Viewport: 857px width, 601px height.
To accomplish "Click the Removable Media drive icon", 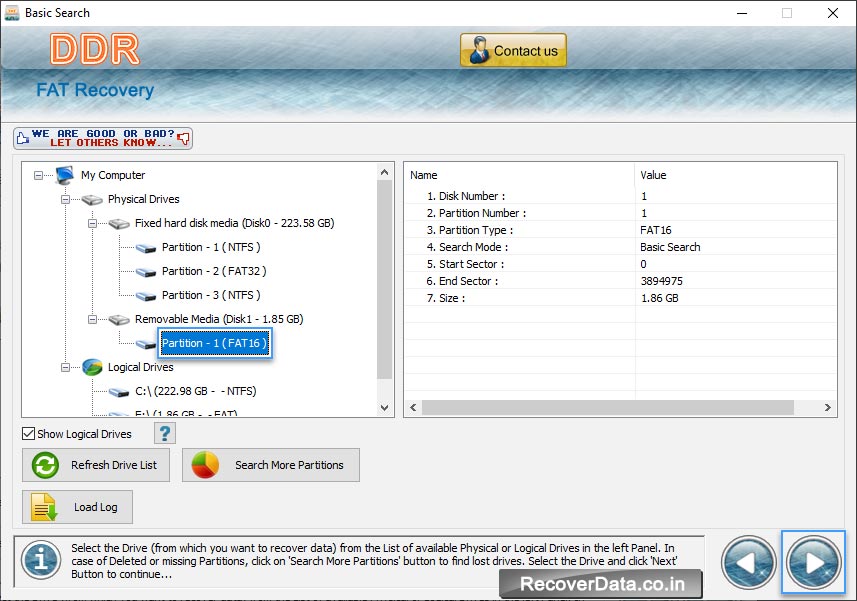I will click(x=119, y=320).
